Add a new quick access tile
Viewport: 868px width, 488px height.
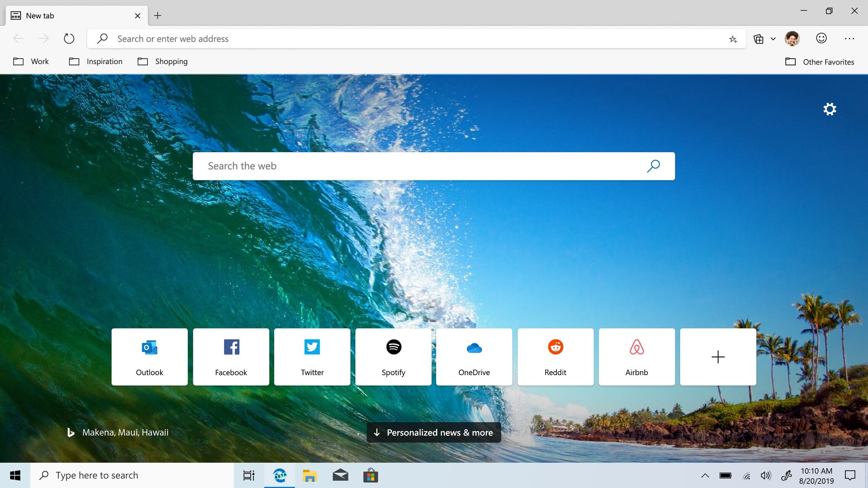[718, 356]
